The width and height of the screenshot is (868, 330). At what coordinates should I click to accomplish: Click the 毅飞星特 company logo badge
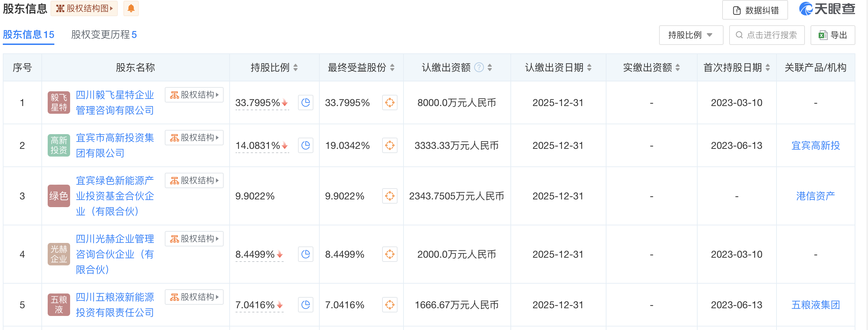pyautogui.click(x=59, y=103)
